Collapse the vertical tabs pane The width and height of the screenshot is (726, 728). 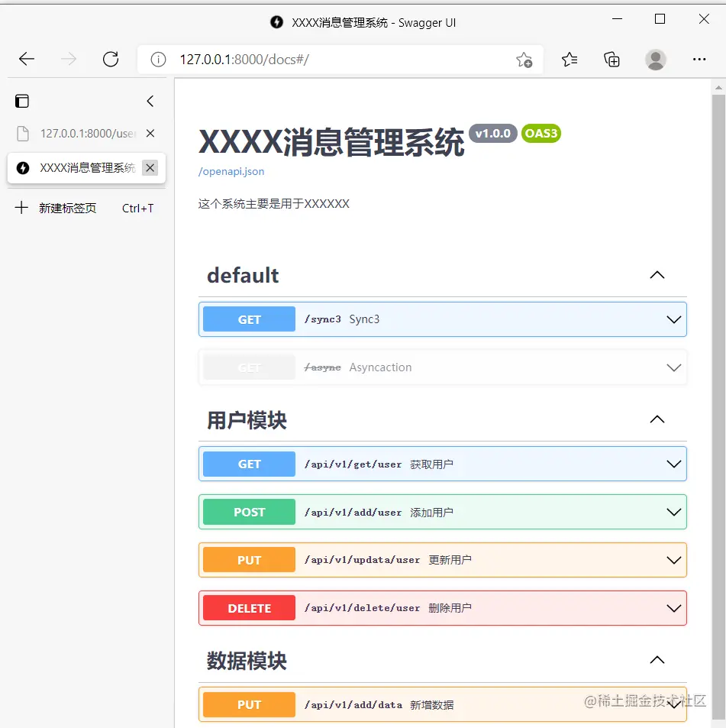click(x=150, y=101)
